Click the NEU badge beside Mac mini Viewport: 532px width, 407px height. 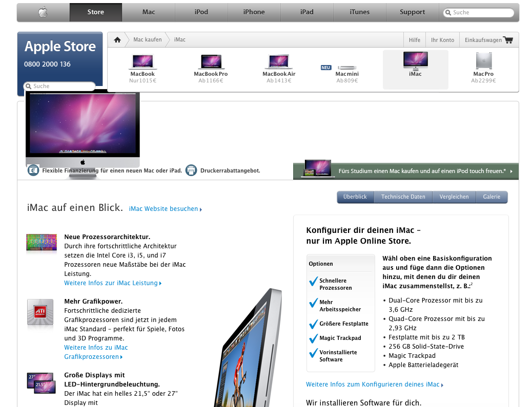click(326, 68)
